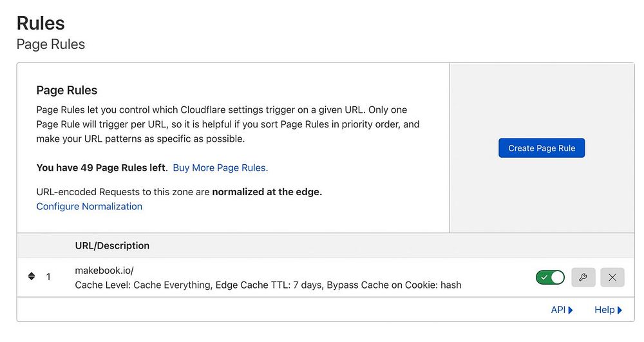Click the down arrow to lower rule priority
This screenshot has width=644, height=342.
tap(32, 280)
